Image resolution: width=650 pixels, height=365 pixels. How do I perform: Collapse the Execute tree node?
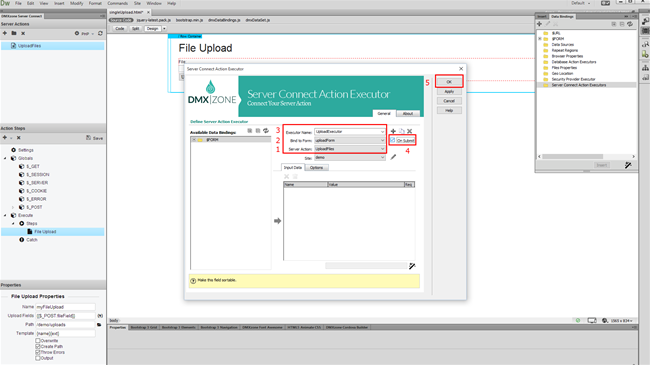click(x=5, y=215)
